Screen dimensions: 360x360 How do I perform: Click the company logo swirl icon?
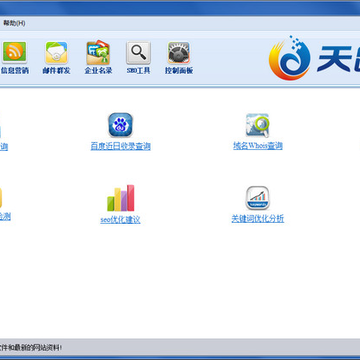point(290,58)
